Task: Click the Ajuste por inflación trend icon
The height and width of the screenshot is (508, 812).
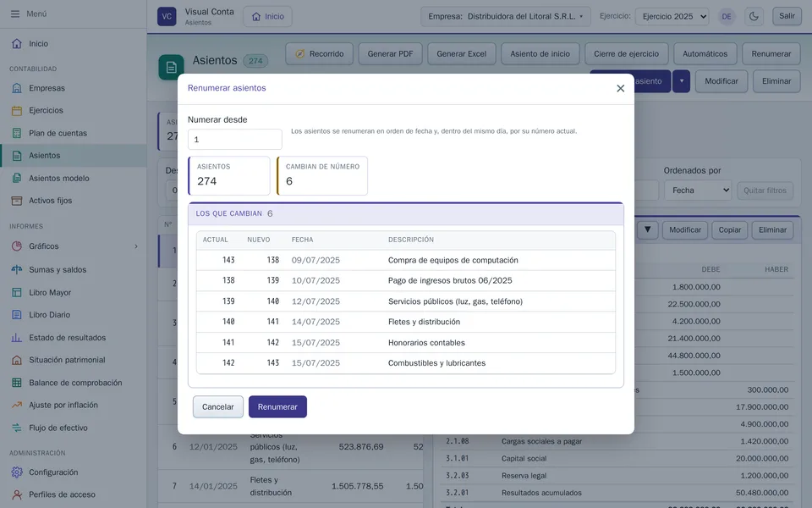Action: pyautogui.click(x=17, y=405)
